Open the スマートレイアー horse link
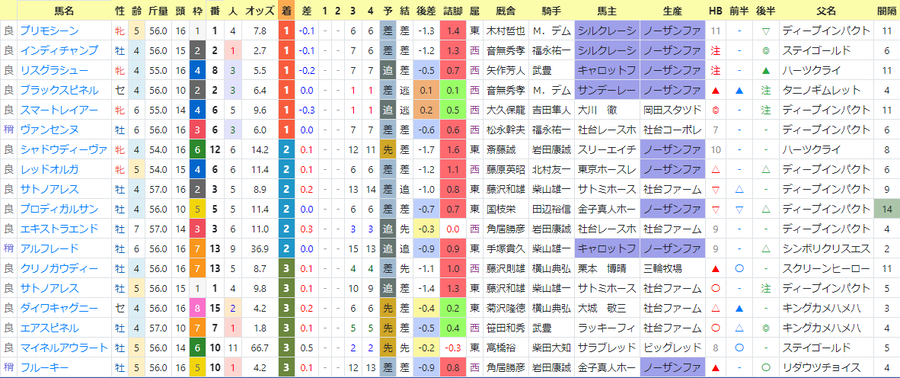 pyautogui.click(x=59, y=110)
